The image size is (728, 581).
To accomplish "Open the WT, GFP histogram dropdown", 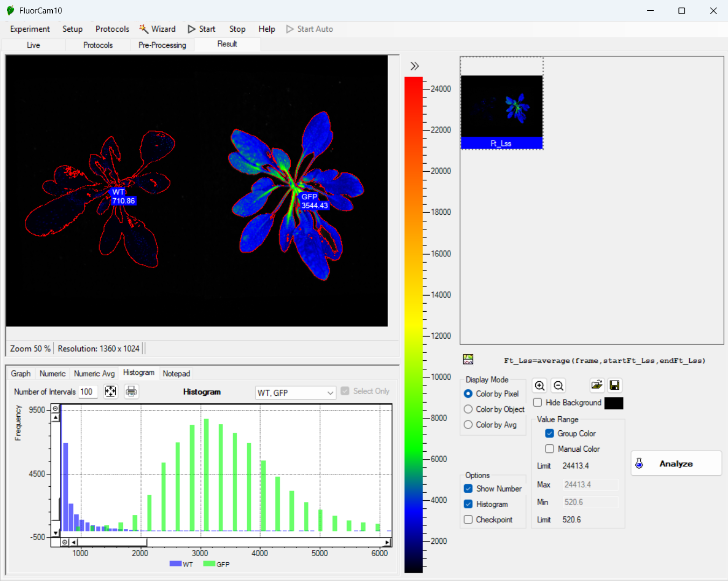I will pyautogui.click(x=295, y=393).
